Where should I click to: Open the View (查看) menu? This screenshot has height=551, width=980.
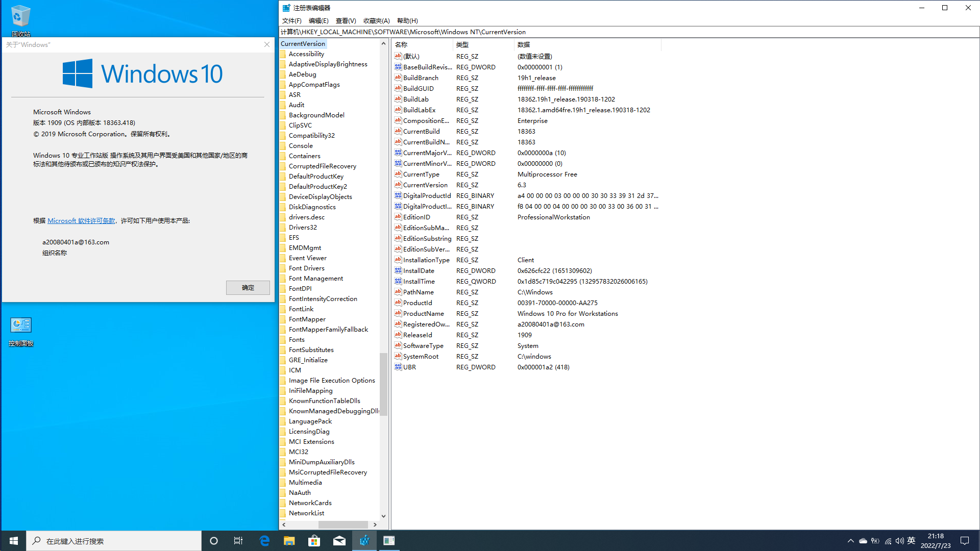tap(346, 20)
